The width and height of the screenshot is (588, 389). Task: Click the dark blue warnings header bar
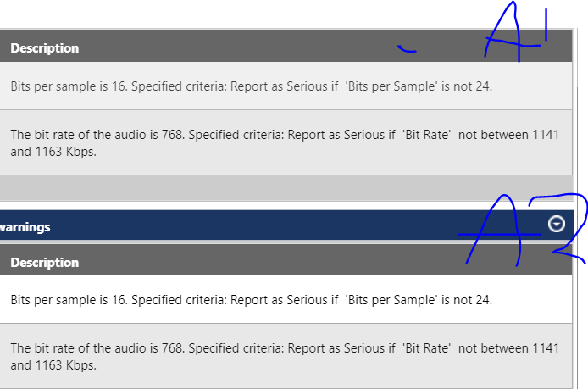[x=286, y=225]
